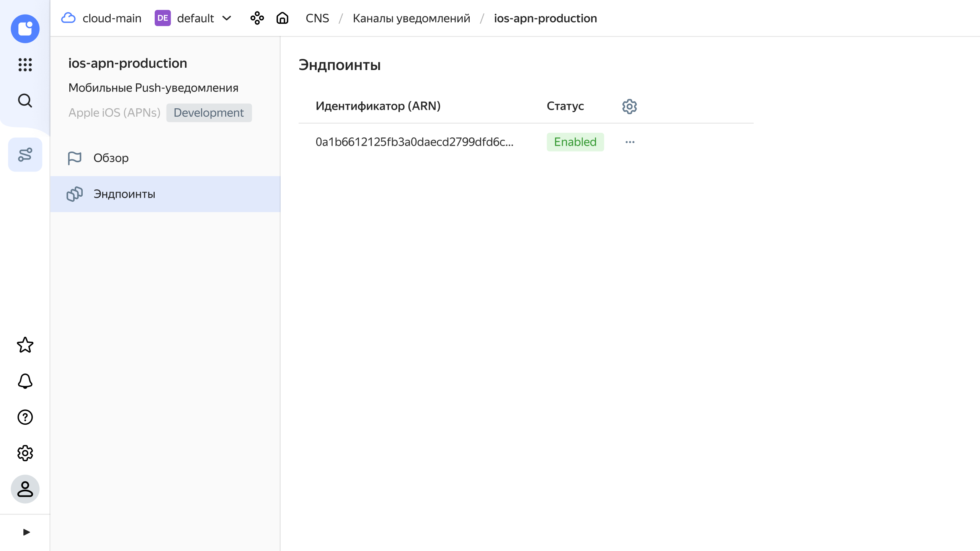Viewport: 980px width, 551px height.
Task: Select the Notification Service sidebar icon
Action: point(25,155)
